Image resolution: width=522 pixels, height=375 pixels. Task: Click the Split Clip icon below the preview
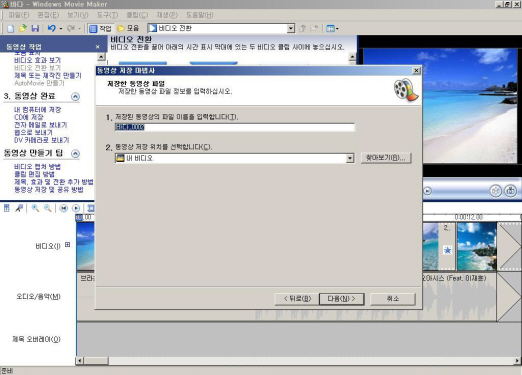pyautogui.click(x=496, y=191)
